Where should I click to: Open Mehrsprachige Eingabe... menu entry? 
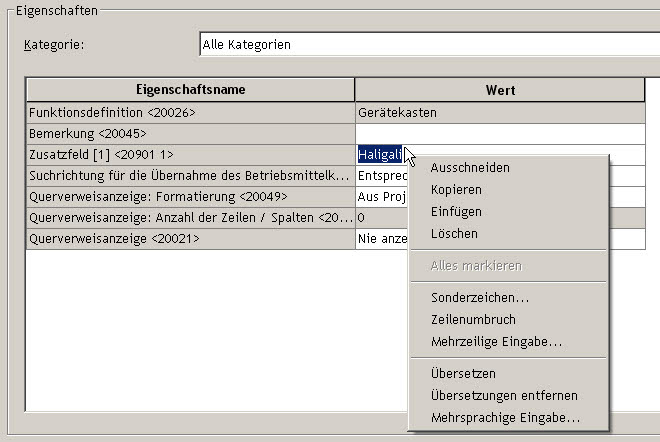click(x=505, y=418)
